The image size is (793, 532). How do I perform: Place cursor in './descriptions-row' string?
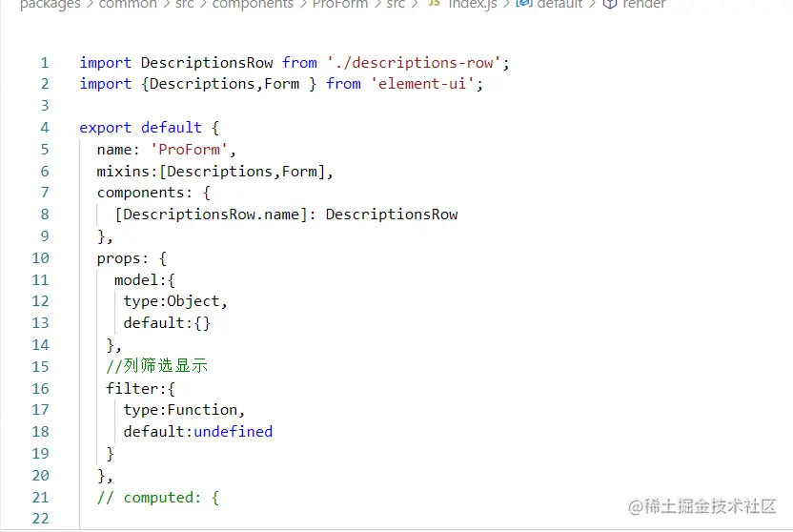click(x=414, y=63)
